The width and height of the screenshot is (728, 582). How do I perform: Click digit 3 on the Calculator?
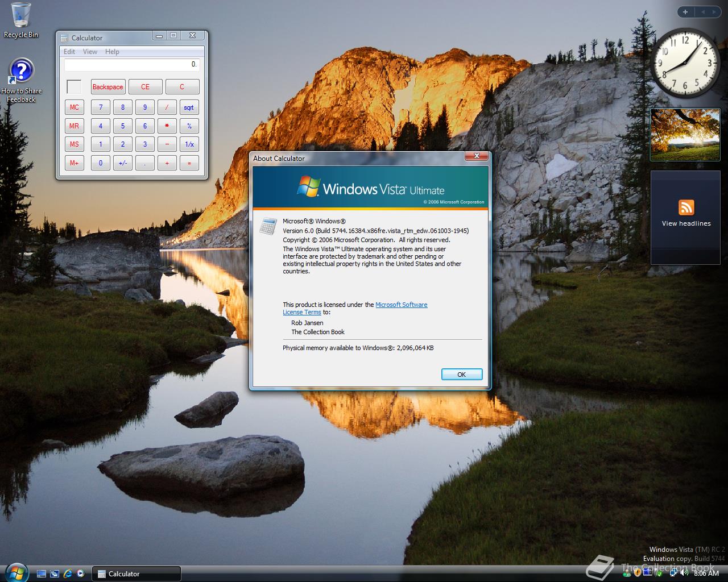(x=145, y=144)
